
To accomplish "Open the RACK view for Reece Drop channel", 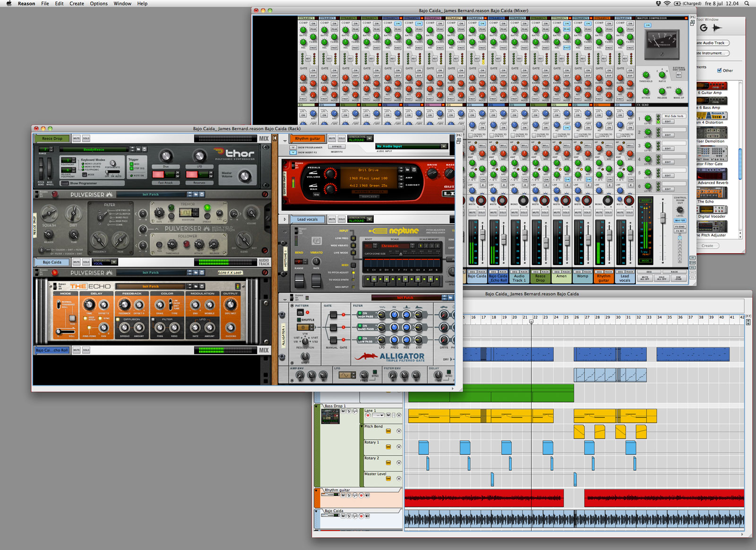I will coord(546,272).
